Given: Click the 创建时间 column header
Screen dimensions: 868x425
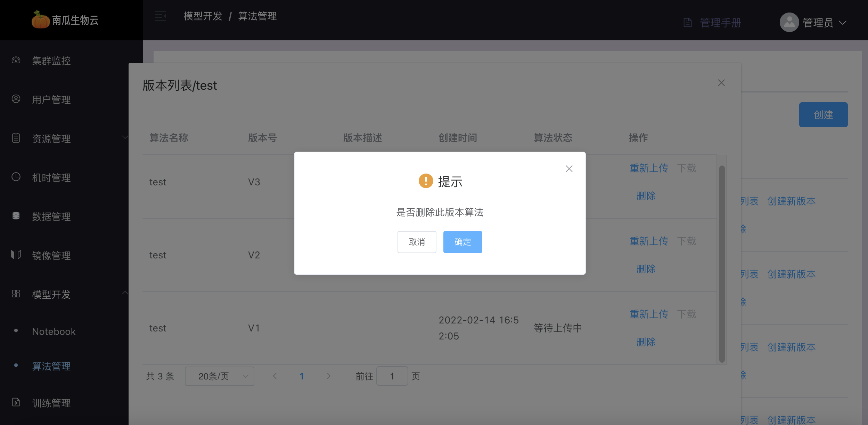Looking at the screenshot, I should coord(458,138).
